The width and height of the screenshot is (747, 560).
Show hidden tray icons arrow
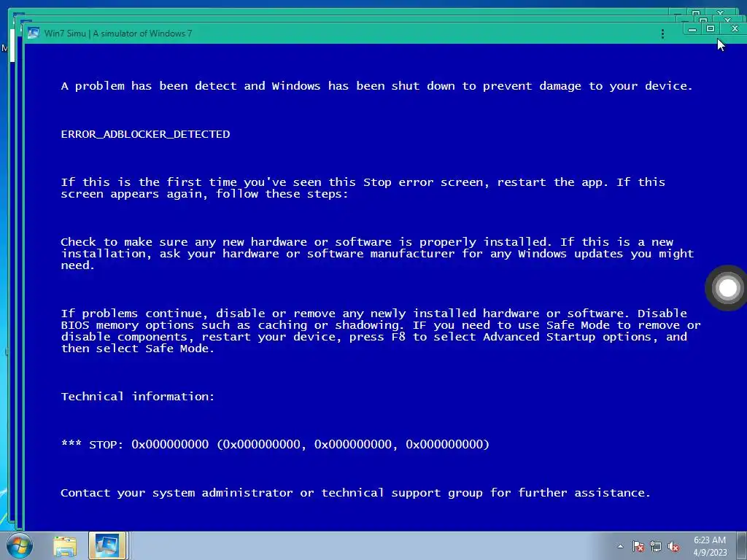[x=620, y=546]
